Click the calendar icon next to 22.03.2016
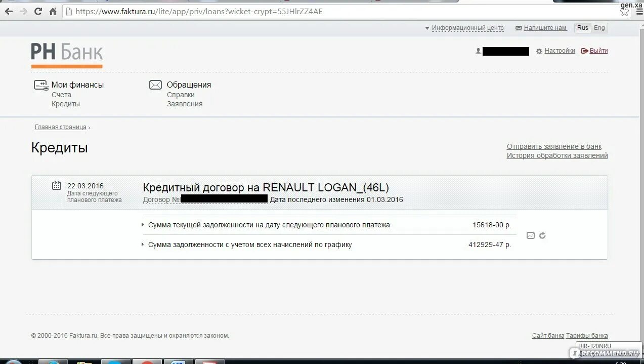This screenshot has width=644, height=364. coord(57,186)
